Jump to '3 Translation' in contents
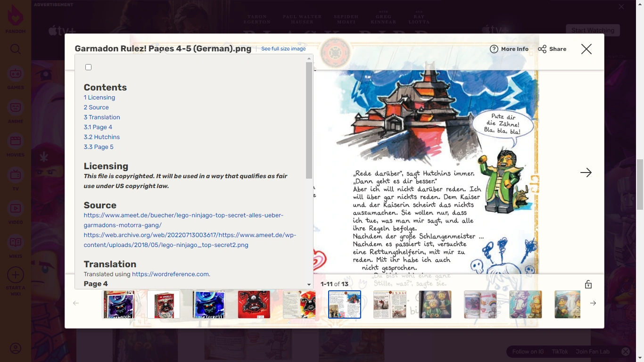The width and height of the screenshot is (644, 362). (102, 117)
